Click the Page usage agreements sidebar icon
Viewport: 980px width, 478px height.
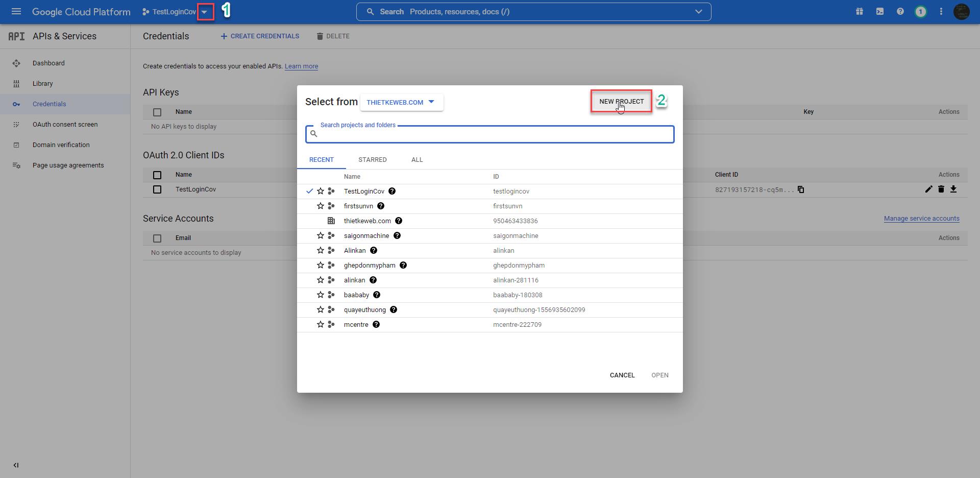16,165
